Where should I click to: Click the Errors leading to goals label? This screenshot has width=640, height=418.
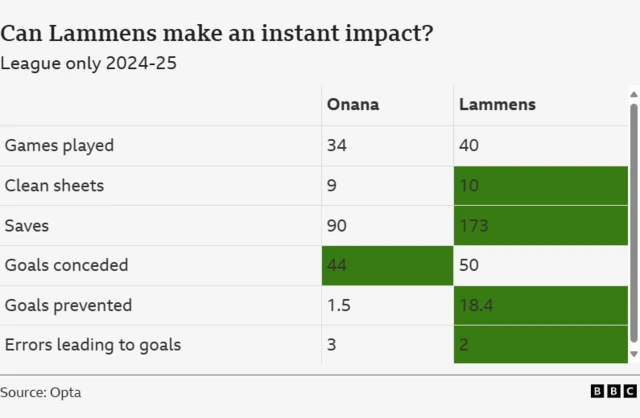coord(93,345)
